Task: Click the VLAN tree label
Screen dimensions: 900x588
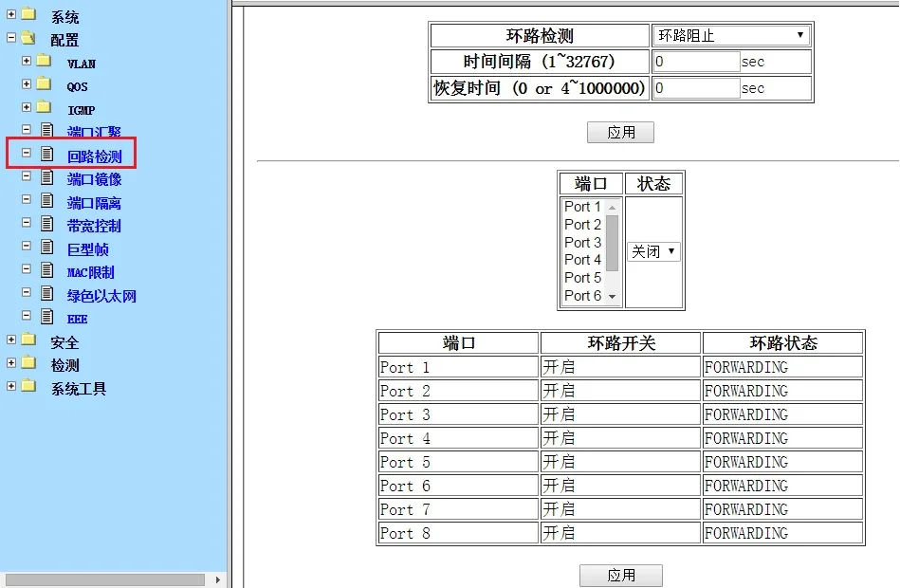Action: pos(82,64)
